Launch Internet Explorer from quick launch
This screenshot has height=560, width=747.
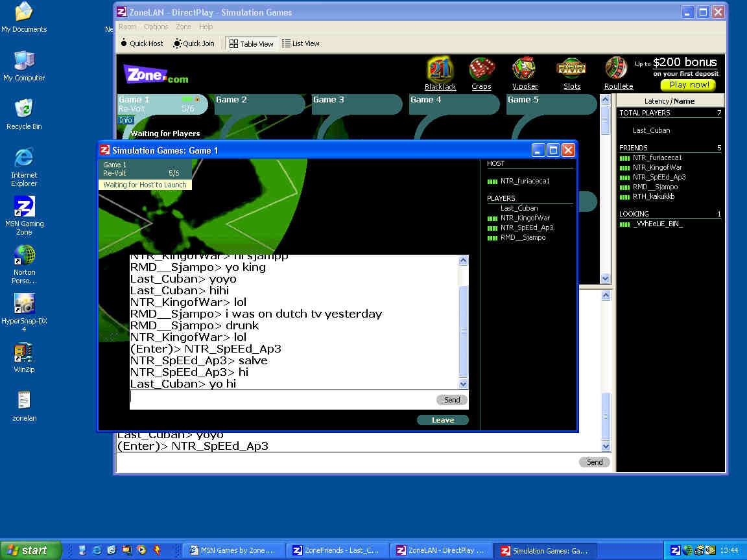tap(97, 550)
